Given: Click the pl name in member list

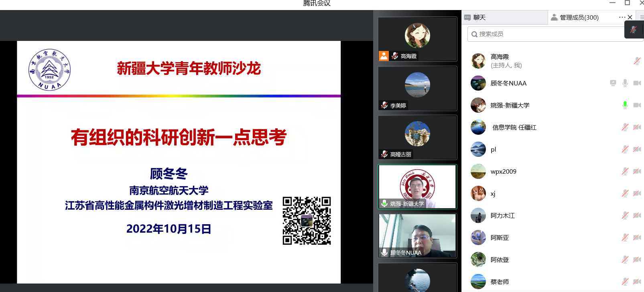Looking at the screenshot, I should click(493, 149).
